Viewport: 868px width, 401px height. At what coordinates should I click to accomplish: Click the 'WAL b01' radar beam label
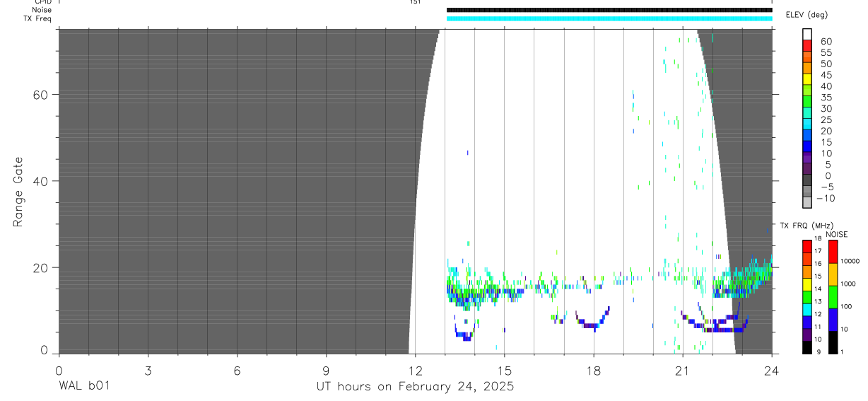pos(84,387)
